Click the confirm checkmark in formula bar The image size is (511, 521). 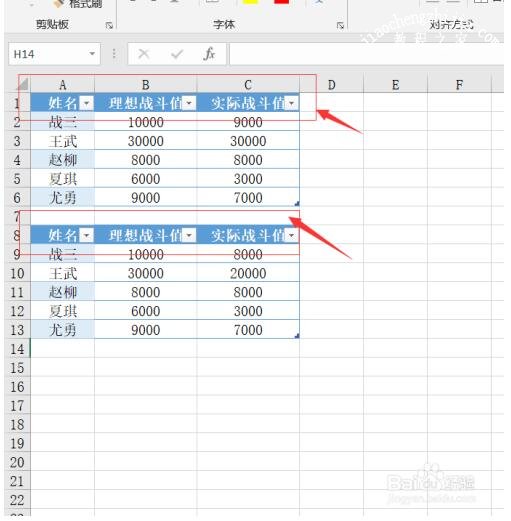click(177, 54)
